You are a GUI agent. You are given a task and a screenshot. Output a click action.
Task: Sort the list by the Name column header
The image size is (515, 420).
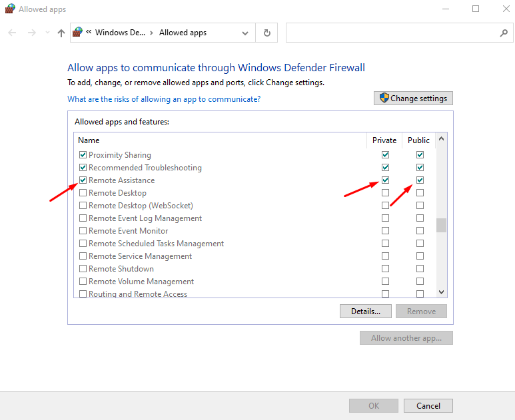[x=89, y=140]
